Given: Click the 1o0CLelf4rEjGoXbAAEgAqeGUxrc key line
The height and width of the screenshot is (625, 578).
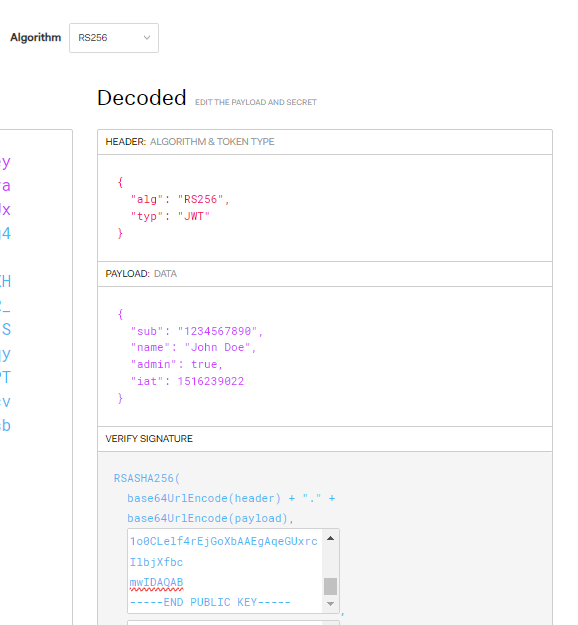Looking at the screenshot, I should pos(224,541).
